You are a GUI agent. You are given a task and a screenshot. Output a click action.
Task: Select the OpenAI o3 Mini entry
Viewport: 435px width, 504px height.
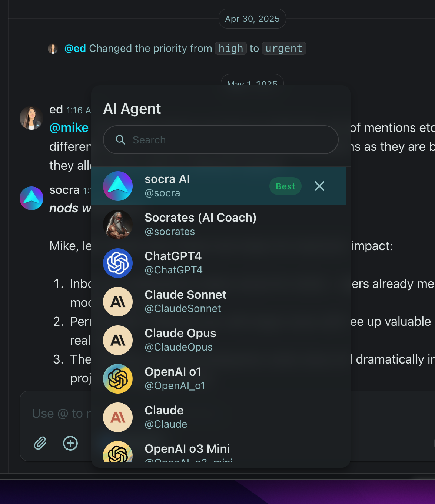(219, 452)
